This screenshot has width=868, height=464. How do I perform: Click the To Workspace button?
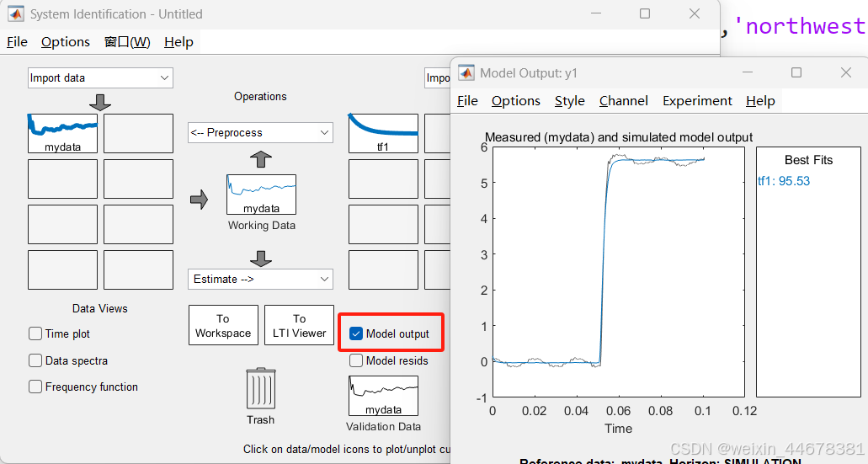223,325
